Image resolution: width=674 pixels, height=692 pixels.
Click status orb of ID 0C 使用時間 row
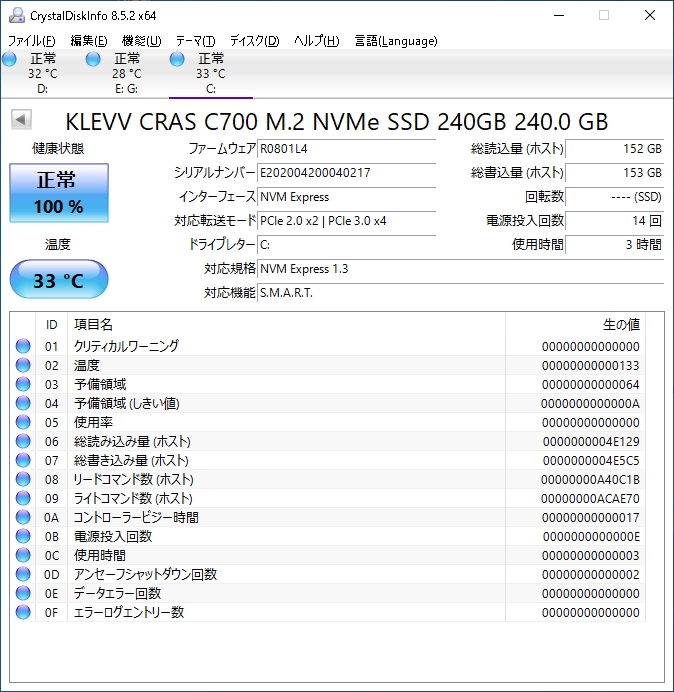click(23, 555)
